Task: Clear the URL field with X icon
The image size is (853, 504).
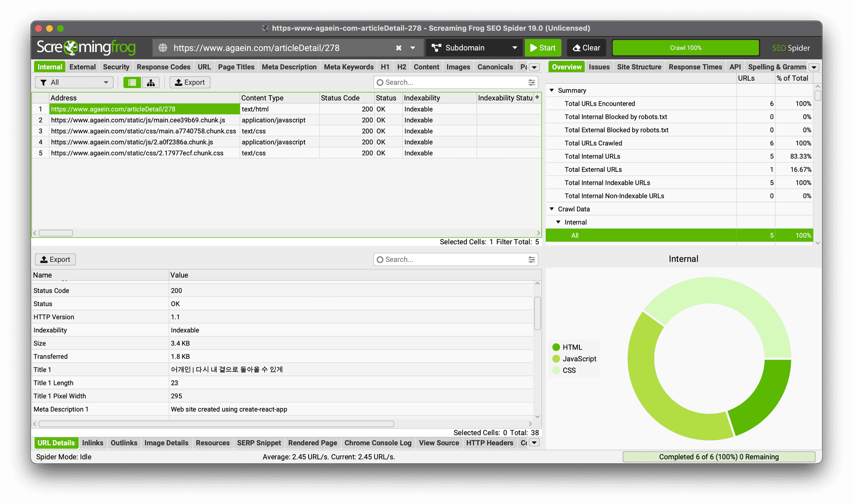Action: pyautogui.click(x=399, y=48)
